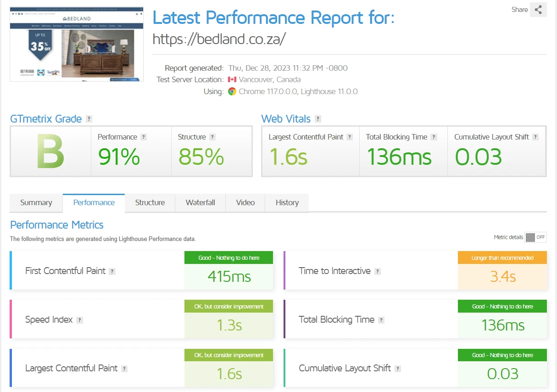Click help icon next to Web Vitals heading
This screenshot has width=557, height=392.
[x=318, y=119]
